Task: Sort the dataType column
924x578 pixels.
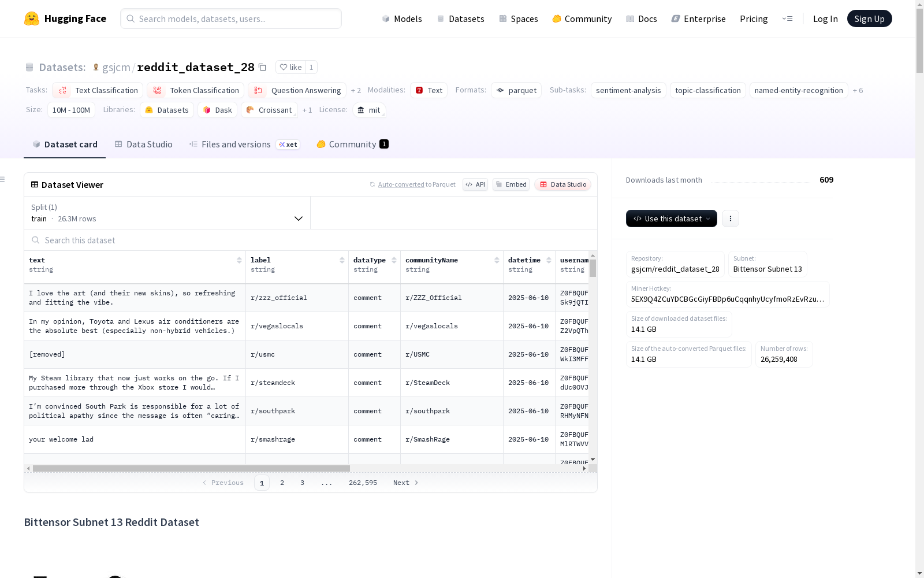Action: (x=394, y=260)
